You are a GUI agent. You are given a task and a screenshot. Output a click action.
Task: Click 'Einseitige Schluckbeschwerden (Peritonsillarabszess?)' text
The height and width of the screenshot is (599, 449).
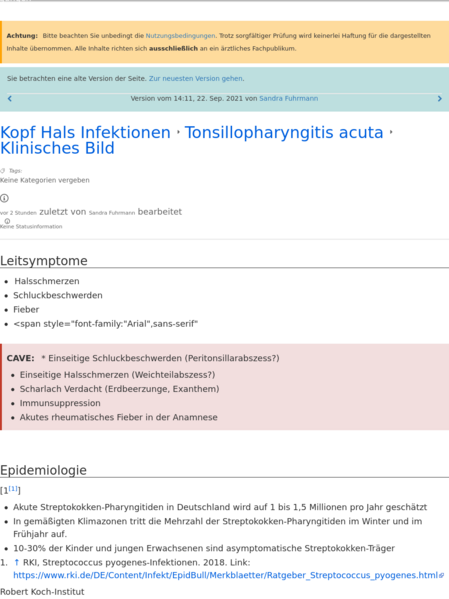(x=164, y=358)
